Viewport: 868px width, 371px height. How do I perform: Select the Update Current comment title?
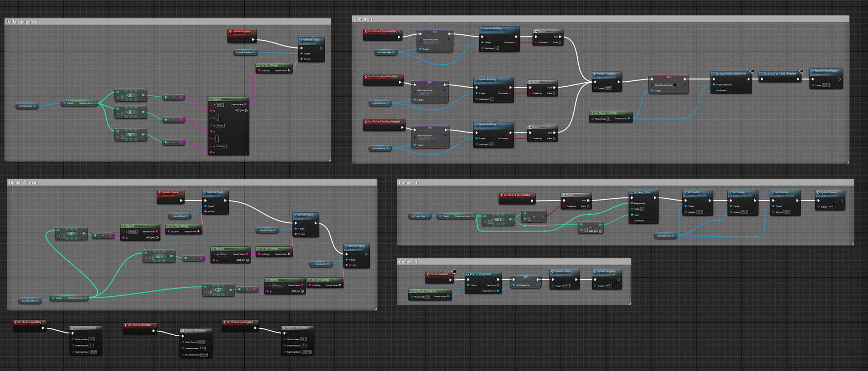(24, 183)
